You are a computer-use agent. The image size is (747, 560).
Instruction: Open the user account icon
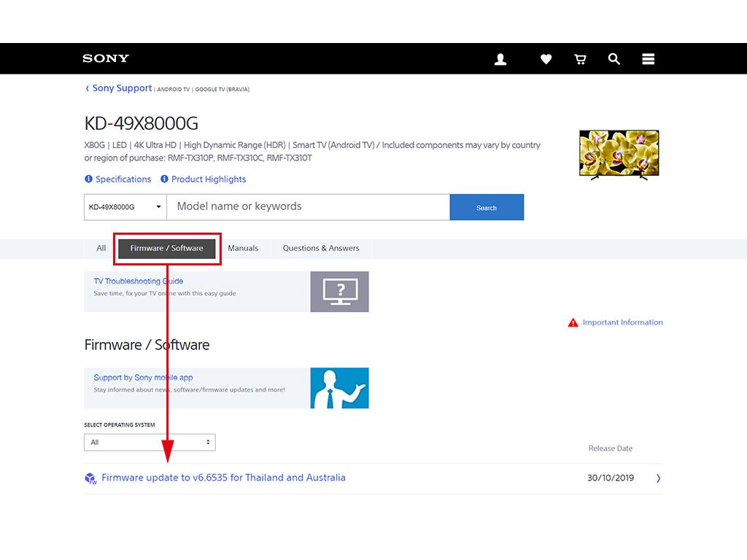click(500, 59)
